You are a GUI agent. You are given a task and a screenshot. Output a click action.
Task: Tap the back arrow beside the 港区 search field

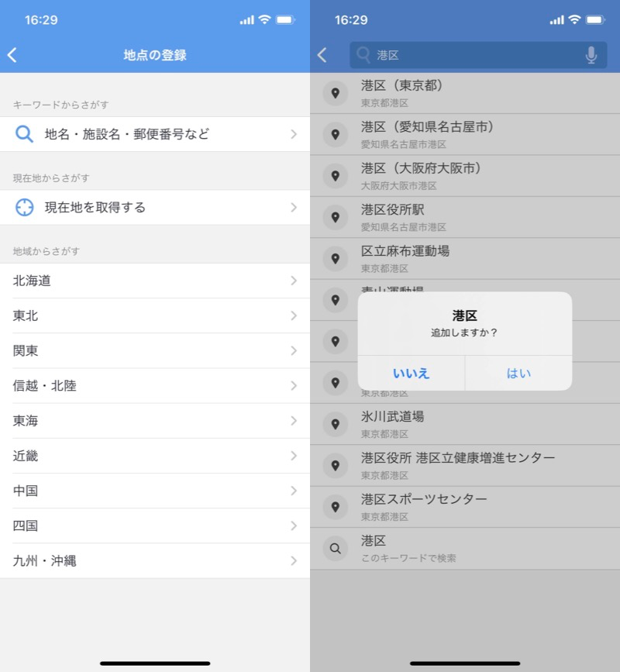point(322,55)
